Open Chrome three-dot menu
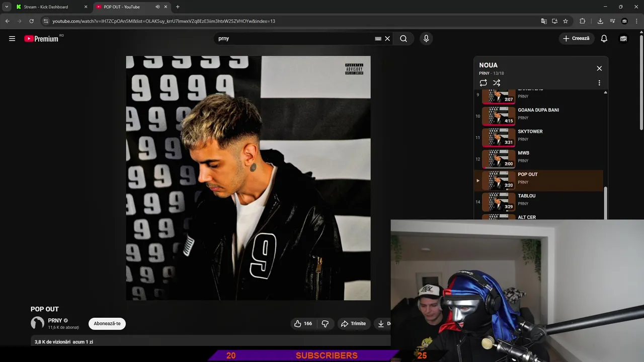Viewport: 644px width, 362px height. 636,21
